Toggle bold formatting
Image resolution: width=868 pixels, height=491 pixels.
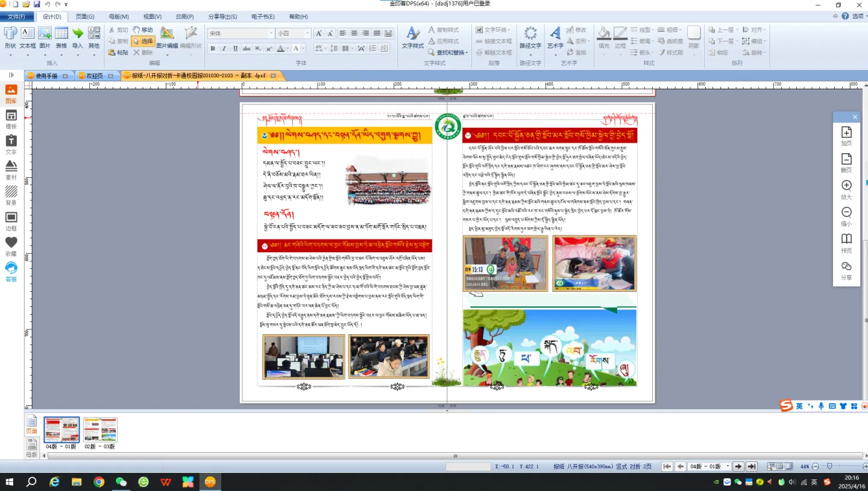point(213,49)
